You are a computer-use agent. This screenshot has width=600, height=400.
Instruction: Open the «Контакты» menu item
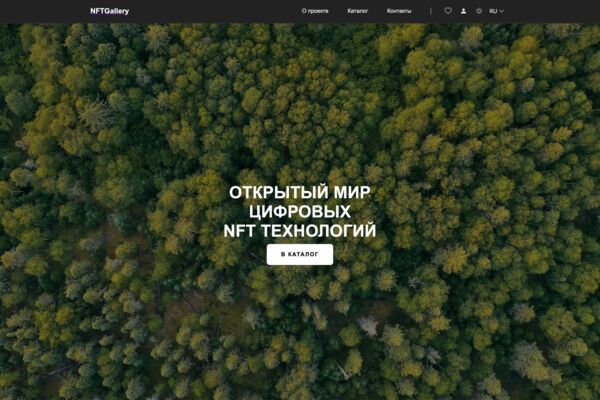[x=399, y=11]
